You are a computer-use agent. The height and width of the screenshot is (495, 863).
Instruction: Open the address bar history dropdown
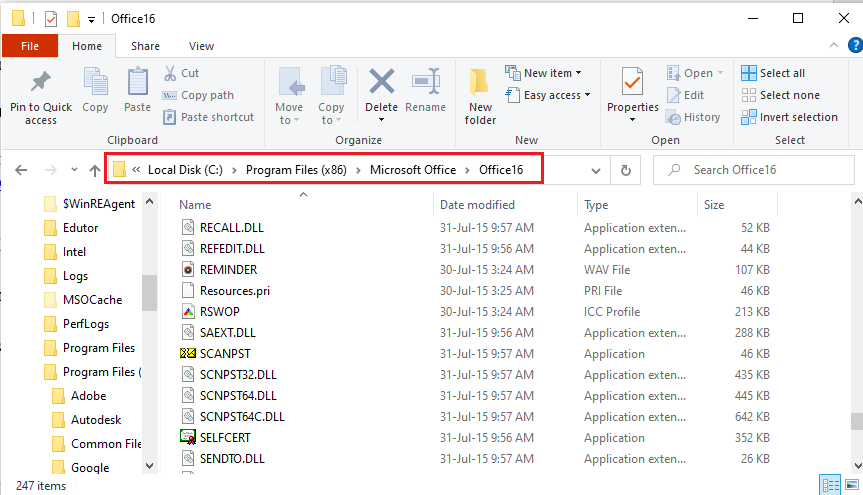coord(596,171)
